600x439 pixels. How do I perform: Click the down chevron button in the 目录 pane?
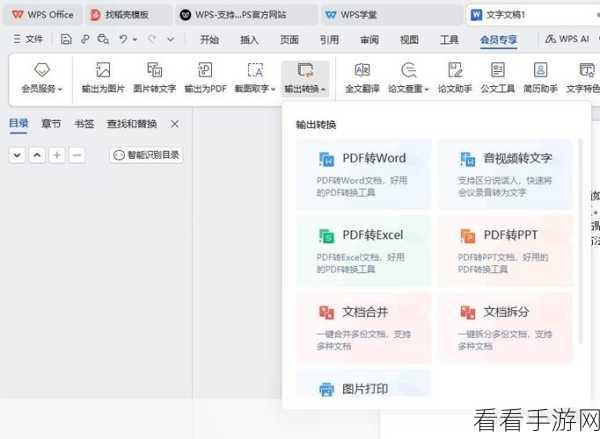(x=17, y=155)
